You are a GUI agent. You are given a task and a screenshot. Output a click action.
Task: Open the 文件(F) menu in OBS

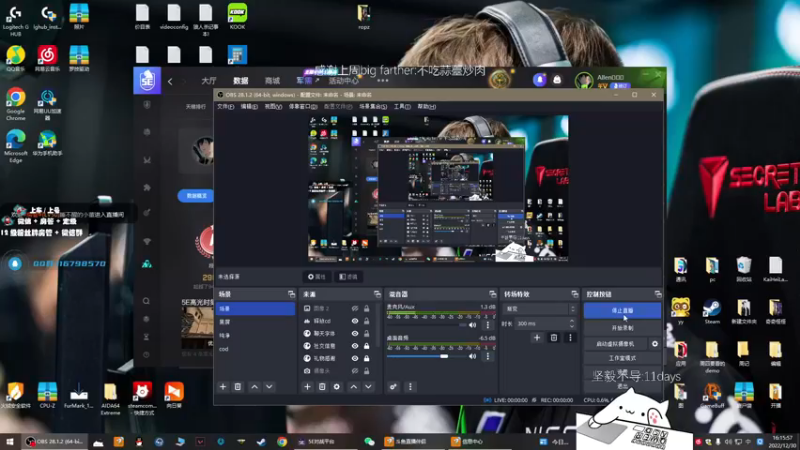coord(226,107)
